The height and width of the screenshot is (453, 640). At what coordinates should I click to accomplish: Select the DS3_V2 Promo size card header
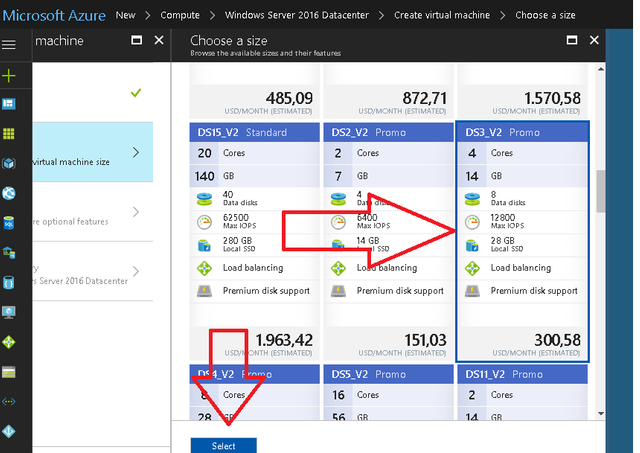522,132
